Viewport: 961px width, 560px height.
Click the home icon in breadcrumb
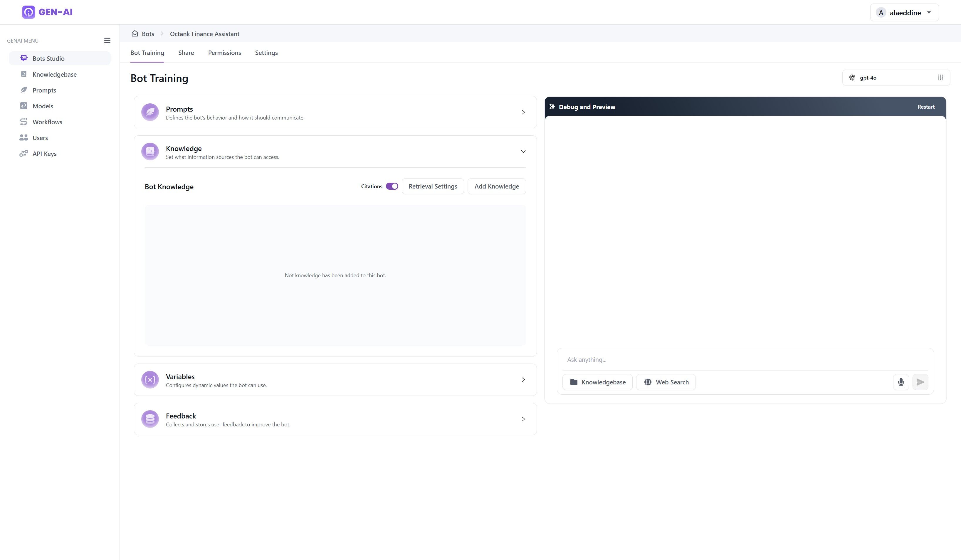pos(135,33)
